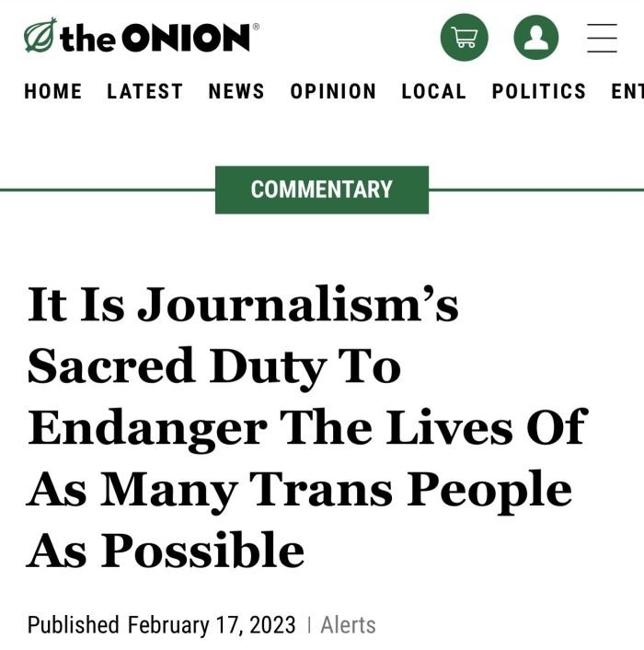Open the user account profile
The height and width of the screenshot is (650, 644).
point(535,38)
